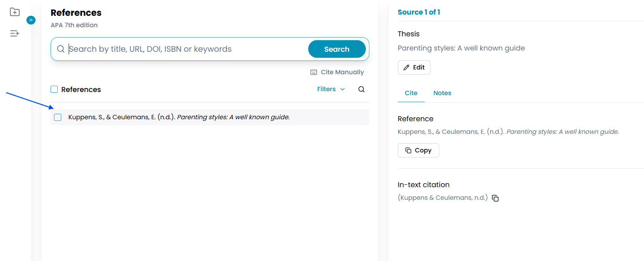Screen dimensions: 644x261
Task: Copy the in-text citation using its icon
Action: point(495,198)
